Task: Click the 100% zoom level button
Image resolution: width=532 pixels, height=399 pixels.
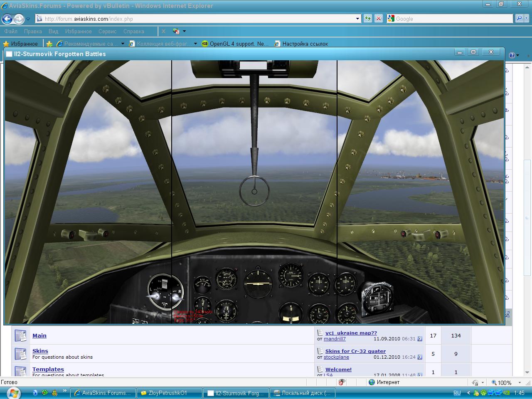Action: (x=501, y=382)
